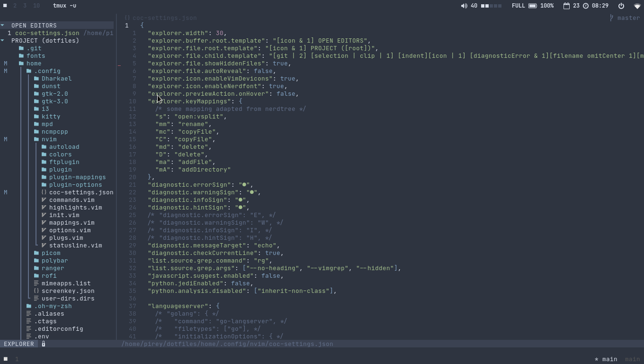The height and width of the screenshot is (364, 644).
Task: Click the calendar date 23 in top bar
Action: pyautogui.click(x=576, y=6)
